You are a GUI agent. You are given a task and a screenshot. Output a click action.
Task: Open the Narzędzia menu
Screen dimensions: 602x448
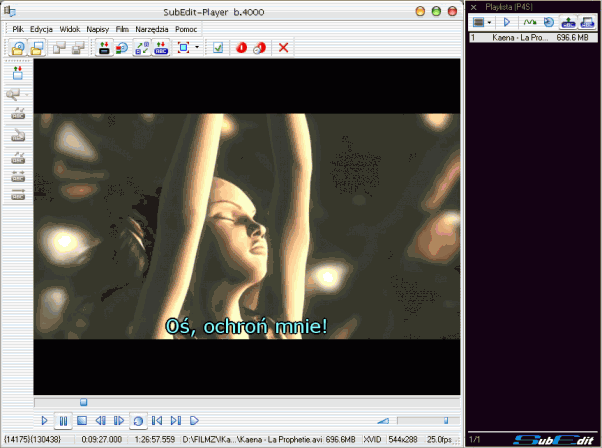tap(152, 29)
